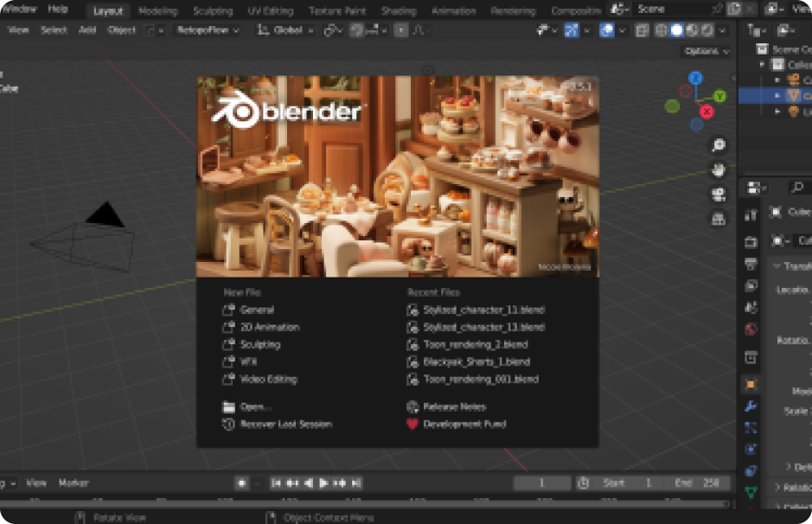Open the Object Constraints properties tab icon

(751, 470)
